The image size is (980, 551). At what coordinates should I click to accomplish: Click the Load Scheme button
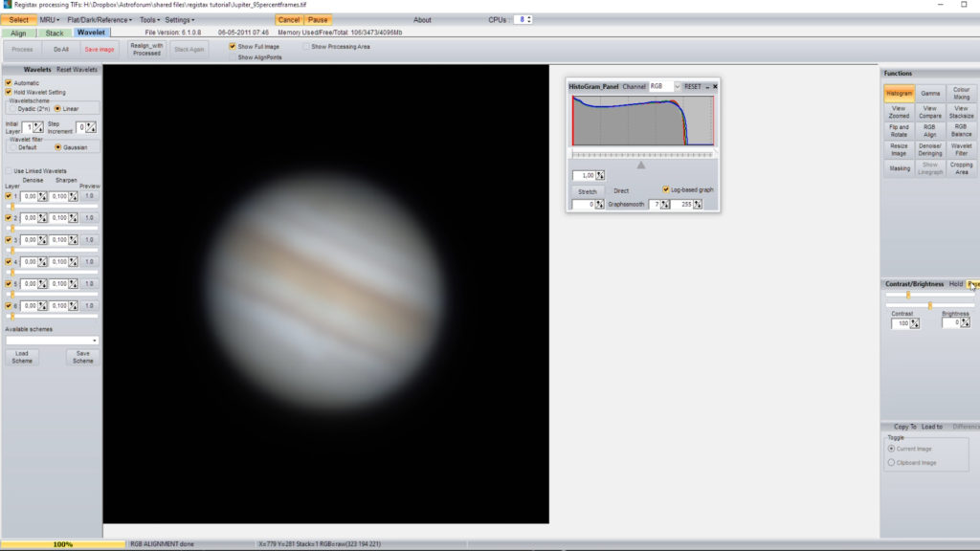[22, 358]
